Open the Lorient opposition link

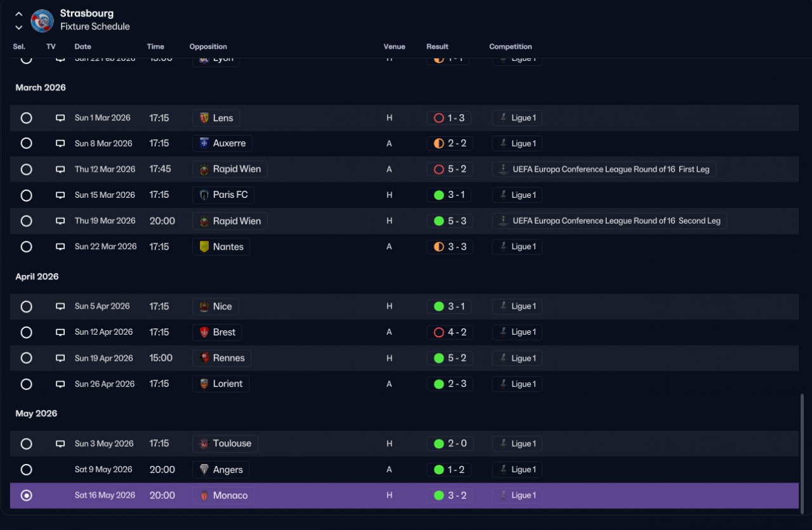pyautogui.click(x=221, y=384)
